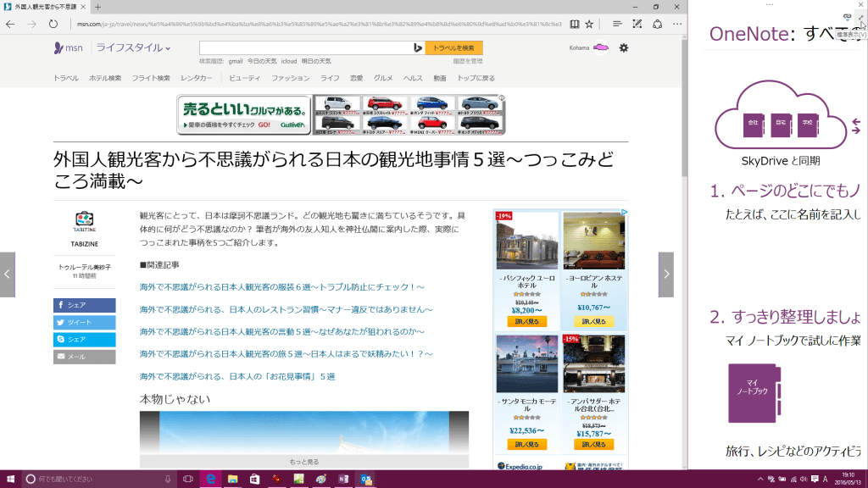The height and width of the screenshot is (488, 868).
Task: Open Edge More actions menu
Action: coord(677,24)
